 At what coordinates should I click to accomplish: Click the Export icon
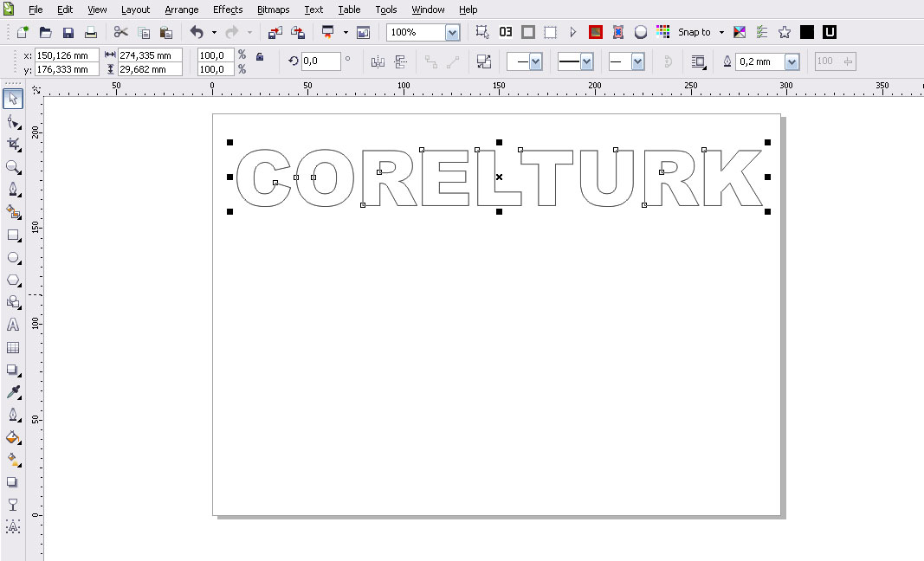coord(298,32)
